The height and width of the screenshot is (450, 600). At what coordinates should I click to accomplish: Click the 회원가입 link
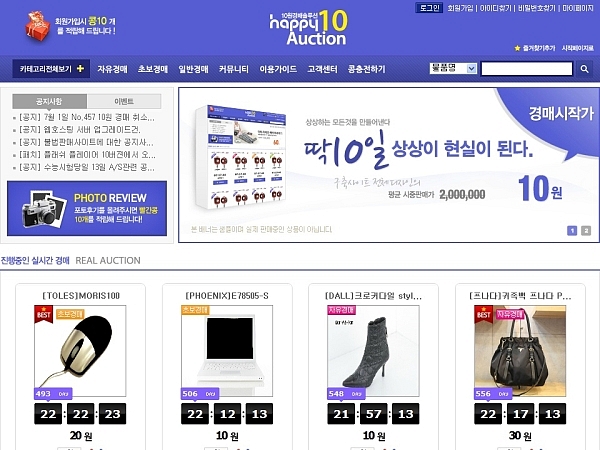(x=460, y=8)
